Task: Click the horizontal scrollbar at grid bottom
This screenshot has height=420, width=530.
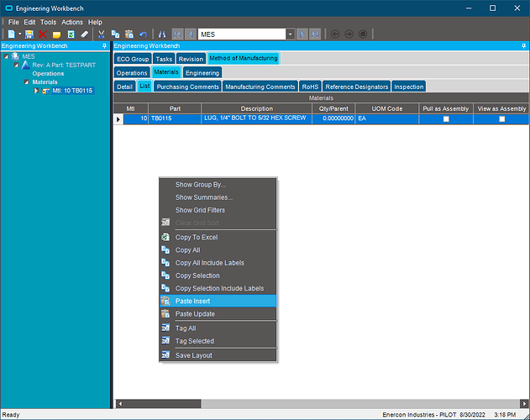Action: (319, 405)
